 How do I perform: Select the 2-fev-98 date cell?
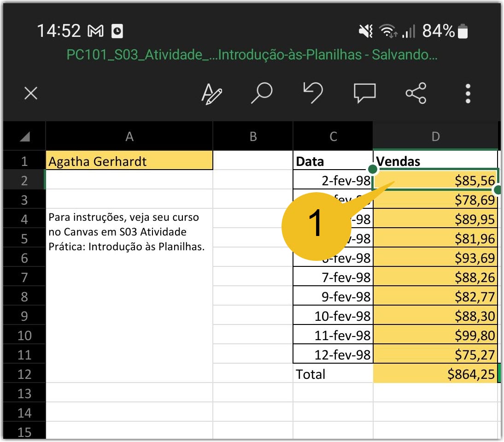tap(333, 180)
